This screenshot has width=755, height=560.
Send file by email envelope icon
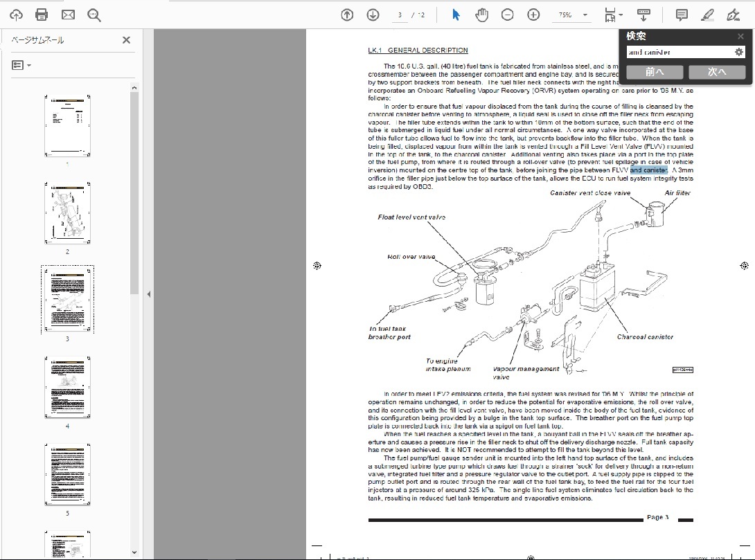[69, 15]
